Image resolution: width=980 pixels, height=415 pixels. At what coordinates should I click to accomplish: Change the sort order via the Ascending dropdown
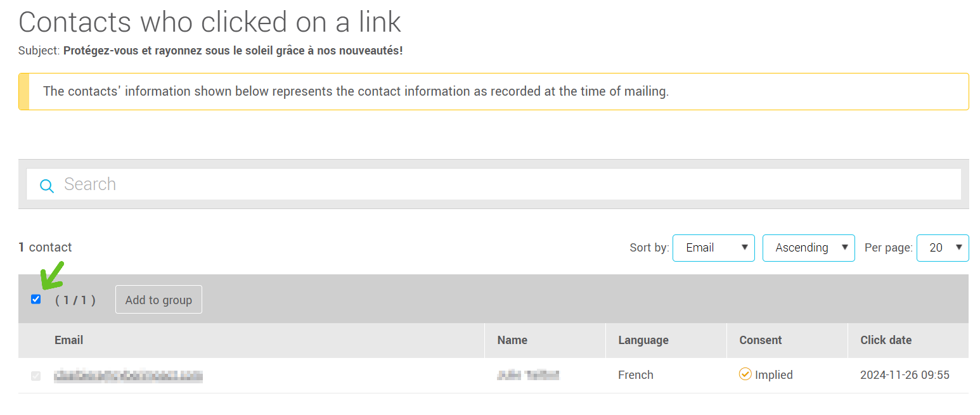pyautogui.click(x=809, y=248)
